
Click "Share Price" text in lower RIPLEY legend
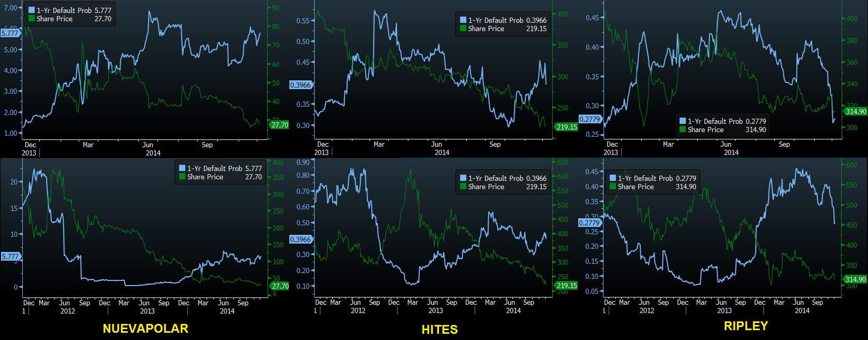click(x=636, y=187)
